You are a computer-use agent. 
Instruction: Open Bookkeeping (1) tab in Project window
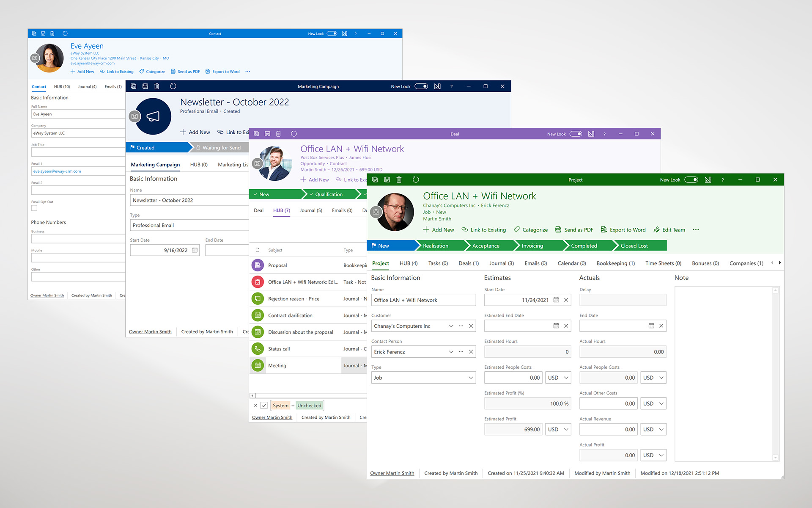(x=616, y=263)
